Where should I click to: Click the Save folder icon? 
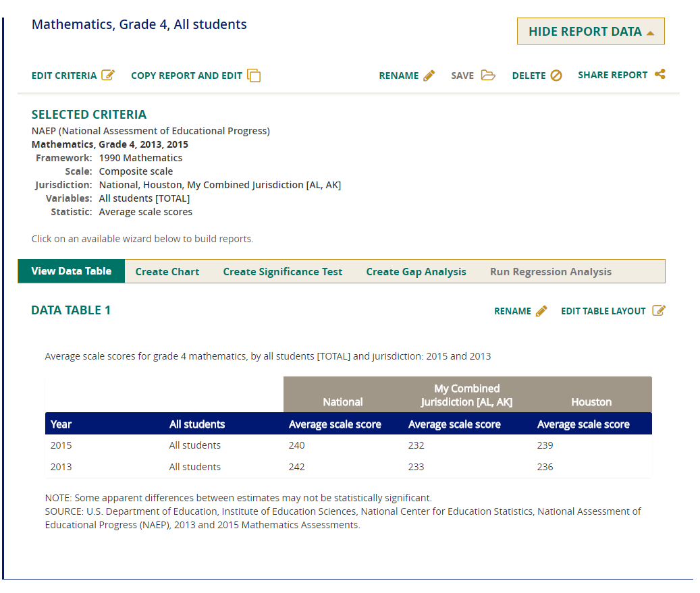(488, 75)
